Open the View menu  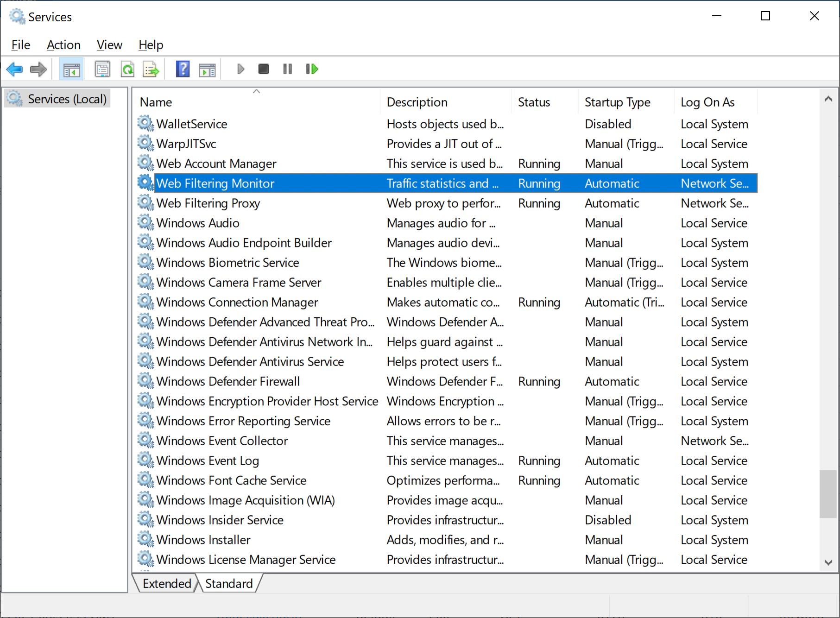pyautogui.click(x=109, y=45)
